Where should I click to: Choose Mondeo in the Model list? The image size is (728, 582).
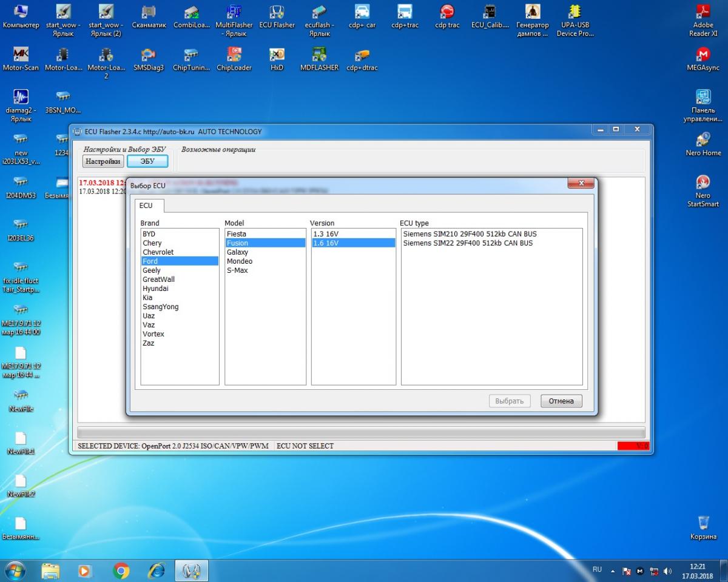click(x=240, y=261)
